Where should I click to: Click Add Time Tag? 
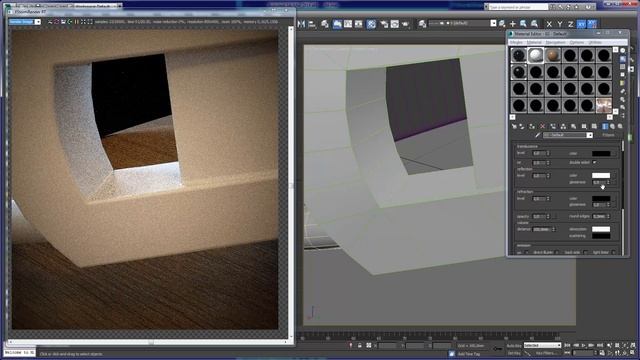(x=469, y=354)
